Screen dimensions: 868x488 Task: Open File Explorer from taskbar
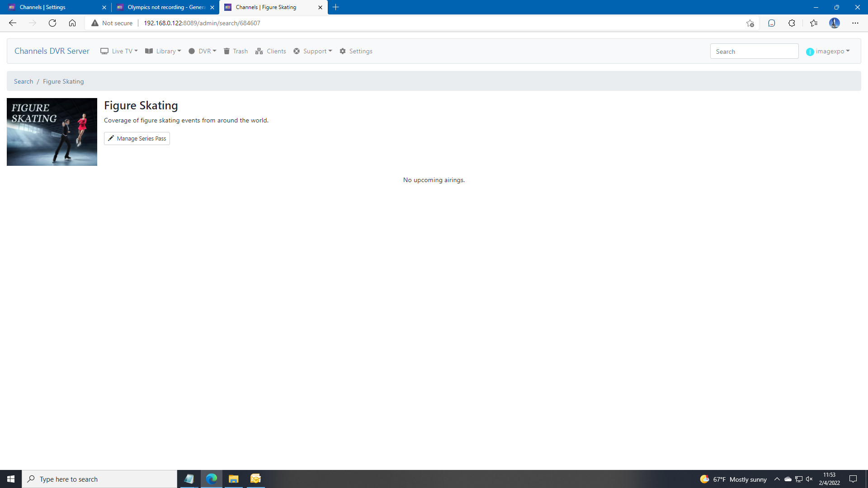[233, 479]
